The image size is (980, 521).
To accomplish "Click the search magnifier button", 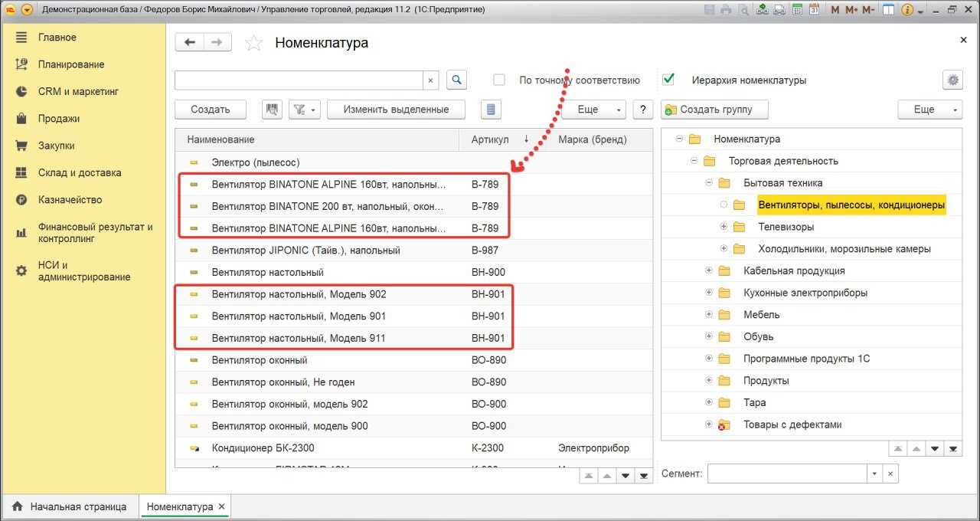I will (456, 80).
